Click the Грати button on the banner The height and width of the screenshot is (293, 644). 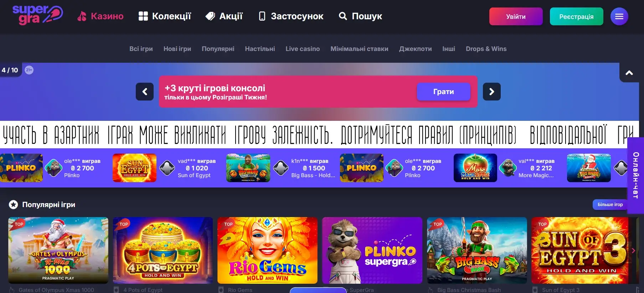[443, 92]
